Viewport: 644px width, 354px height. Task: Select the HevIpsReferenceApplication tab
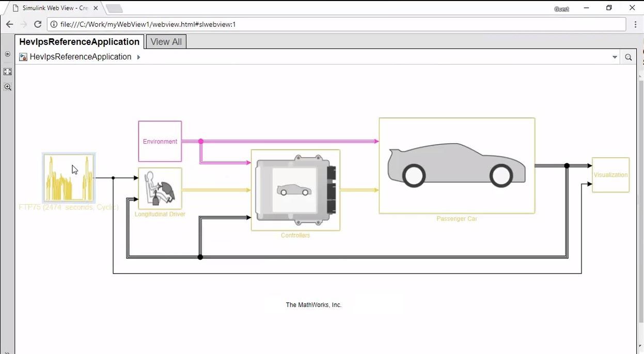coord(79,42)
